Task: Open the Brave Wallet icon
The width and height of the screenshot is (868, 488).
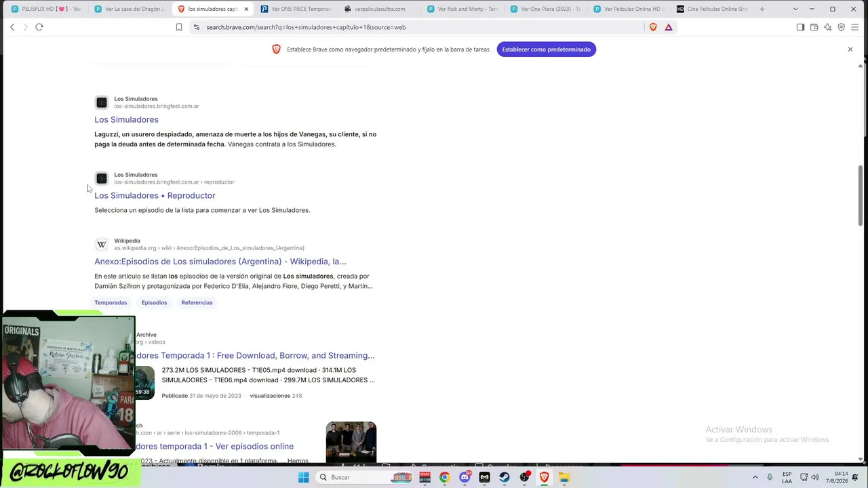Action: (814, 27)
